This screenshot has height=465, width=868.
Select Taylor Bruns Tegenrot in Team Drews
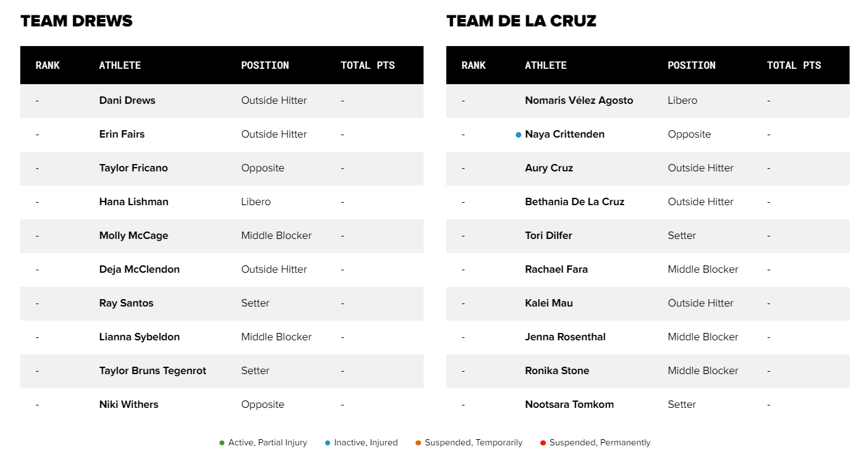[152, 370]
